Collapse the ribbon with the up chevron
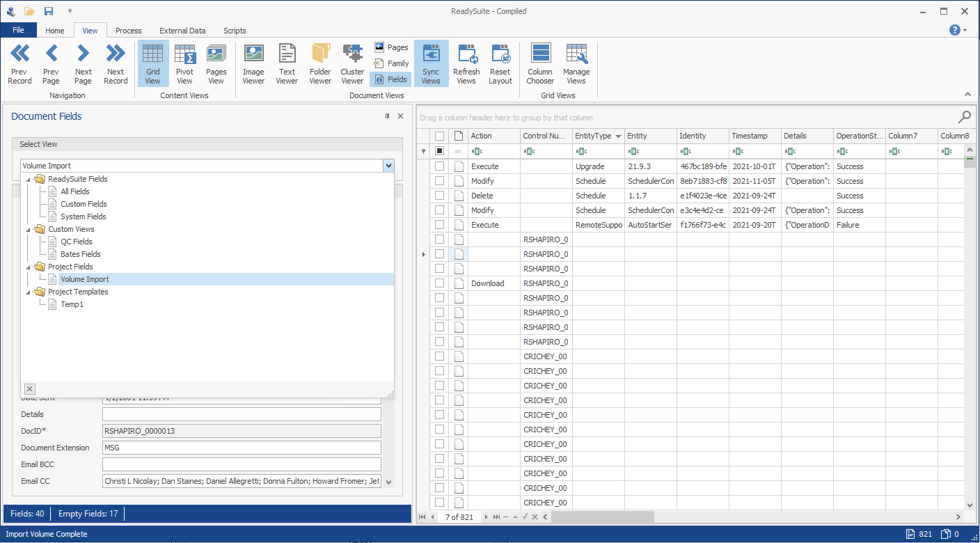Image resolution: width=980 pixels, height=543 pixels. point(967,95)
